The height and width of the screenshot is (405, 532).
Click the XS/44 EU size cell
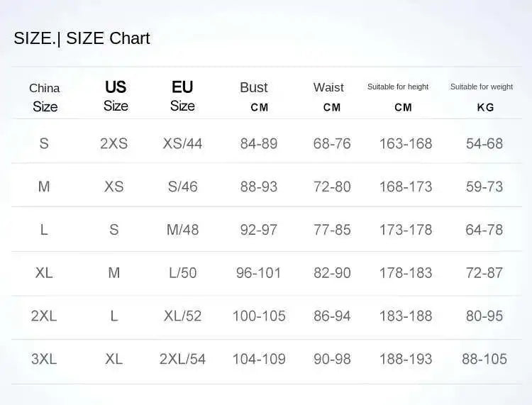coord(182,143)
